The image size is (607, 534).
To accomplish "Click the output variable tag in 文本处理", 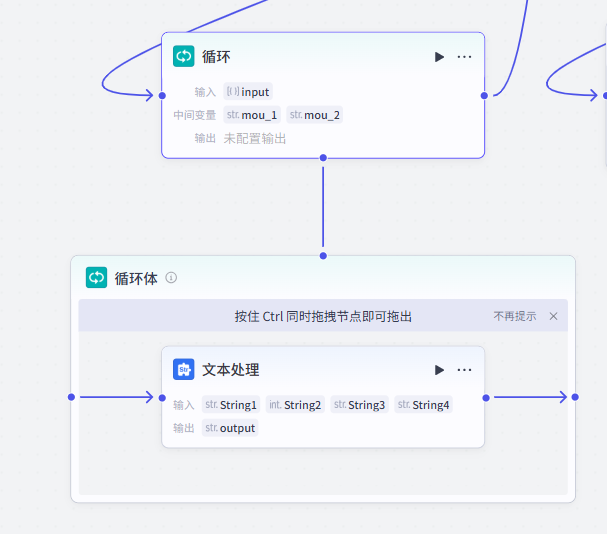I will pyautogui.click(x=230, y=428).
